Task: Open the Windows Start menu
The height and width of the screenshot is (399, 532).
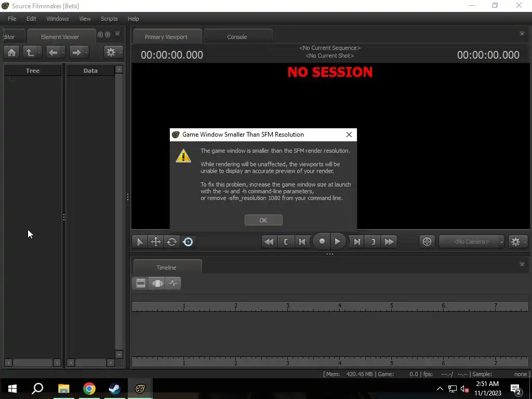Action: tap(12, 389)
